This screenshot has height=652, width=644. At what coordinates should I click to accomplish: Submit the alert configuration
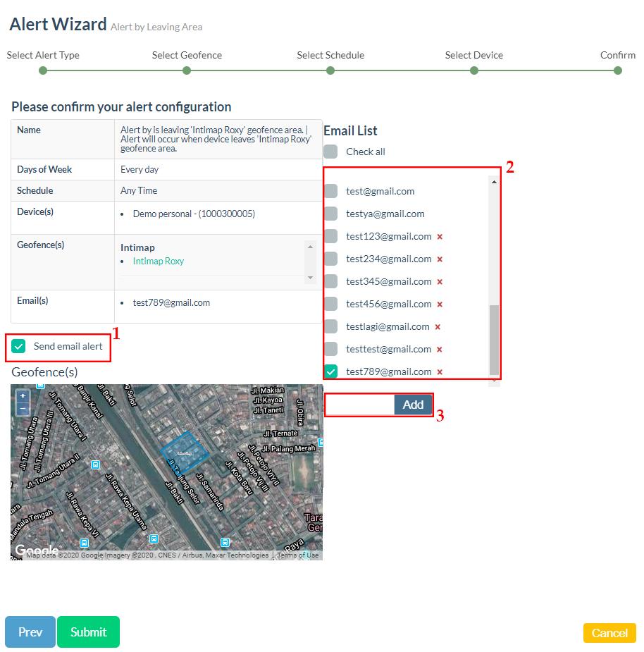[88, 632]
